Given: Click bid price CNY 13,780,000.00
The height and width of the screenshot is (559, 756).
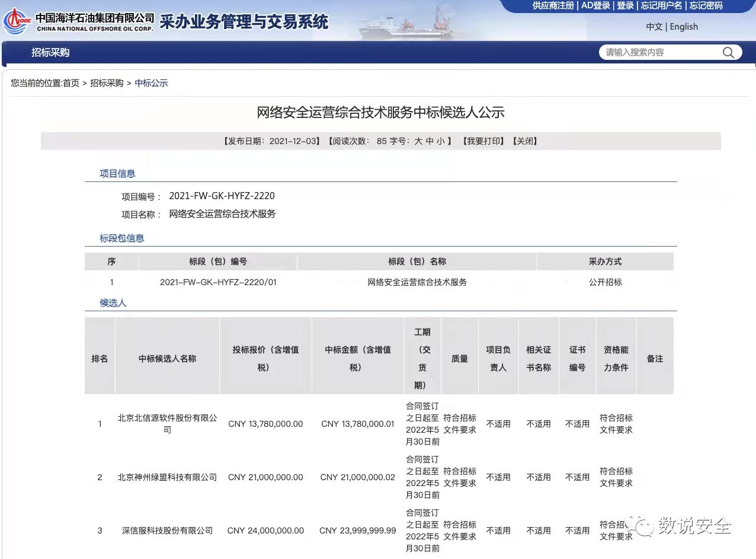Looking at the screenshot, I should (265, 424).
